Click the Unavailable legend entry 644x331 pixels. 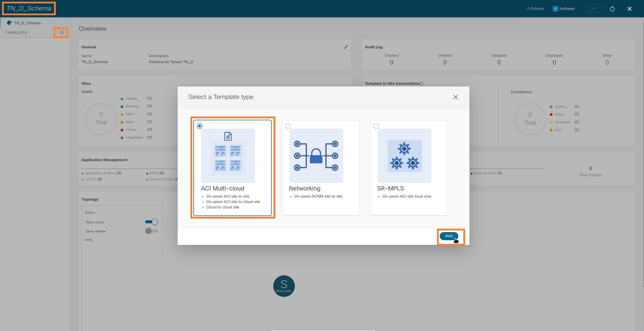[136, 137]
